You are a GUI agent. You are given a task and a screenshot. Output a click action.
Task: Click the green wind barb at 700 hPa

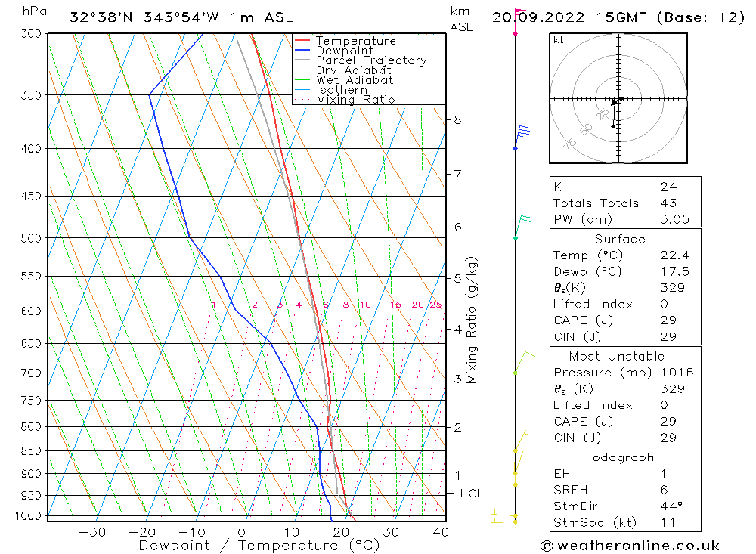pos(524,363)
